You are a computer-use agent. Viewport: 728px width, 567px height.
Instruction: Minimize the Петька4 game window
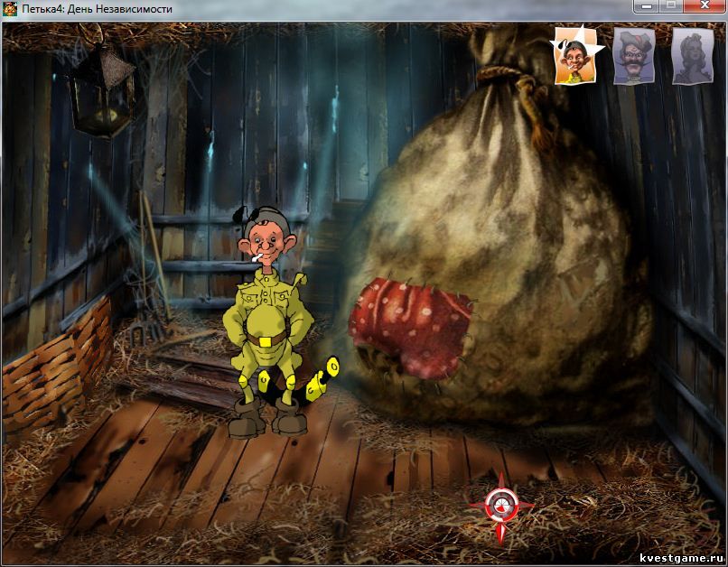click(647, 6)
